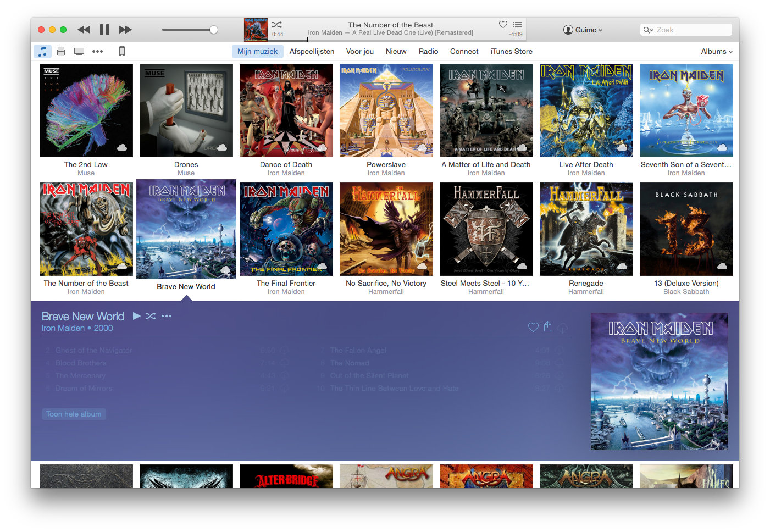
Task: Select the Afspeellijsten tab
Action: tap(312, 51)
